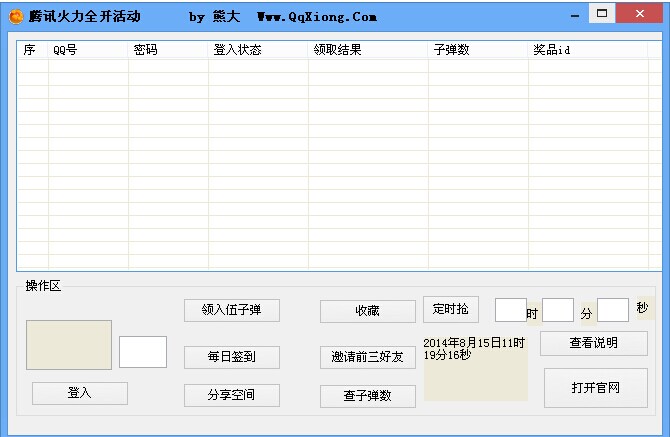Viewport: 670px width, 437px height.
Task: Click the app icon in the title bar
Action: point(16,17)
